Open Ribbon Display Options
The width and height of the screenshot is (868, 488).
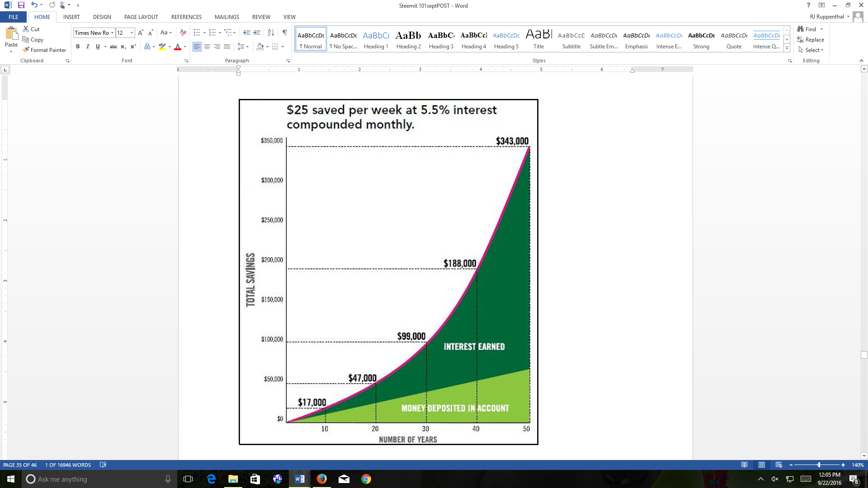tap(821, 5)
